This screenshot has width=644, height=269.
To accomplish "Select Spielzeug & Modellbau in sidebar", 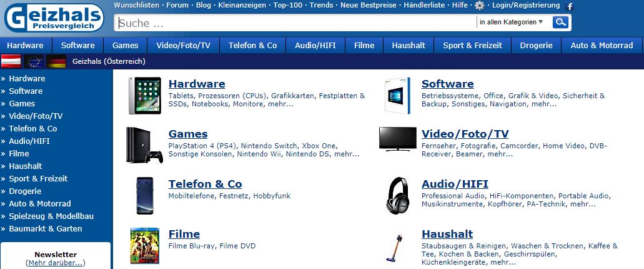I will point(51,216).
